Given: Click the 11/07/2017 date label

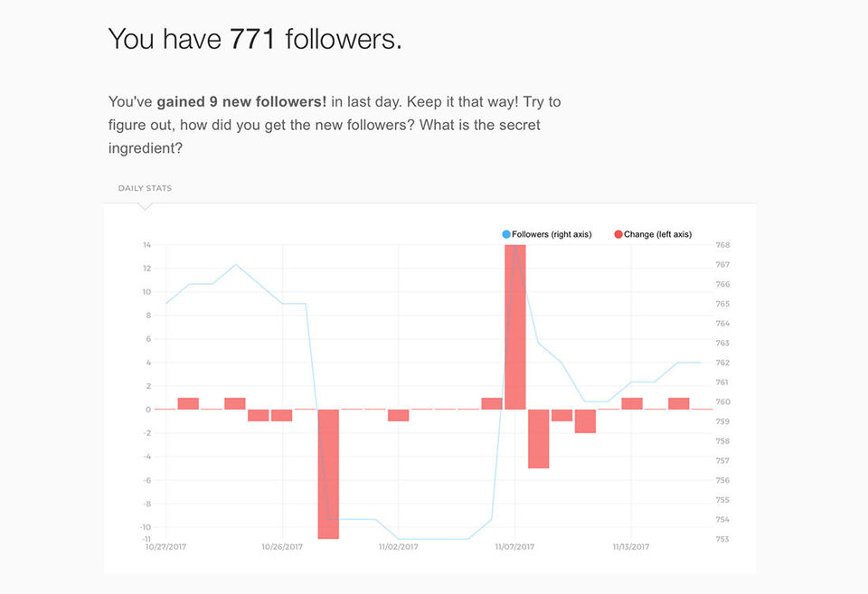Looking at the screenshot, I should [515, 546].
